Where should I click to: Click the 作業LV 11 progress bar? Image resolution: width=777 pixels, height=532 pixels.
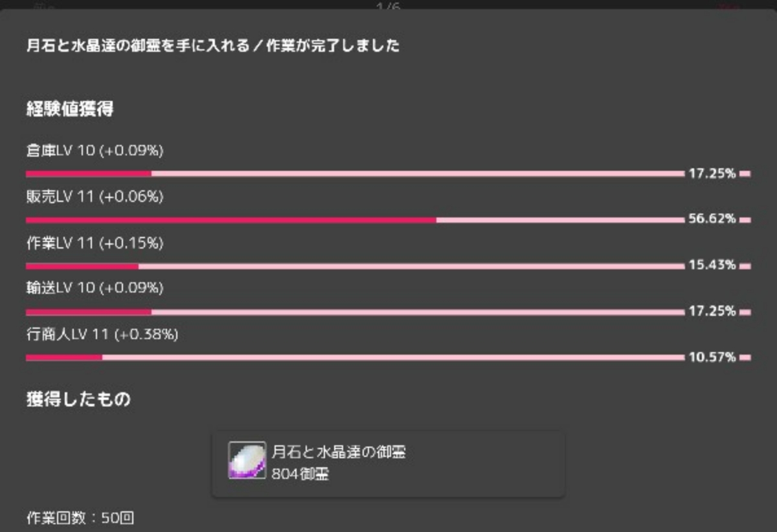coord(355,266)
